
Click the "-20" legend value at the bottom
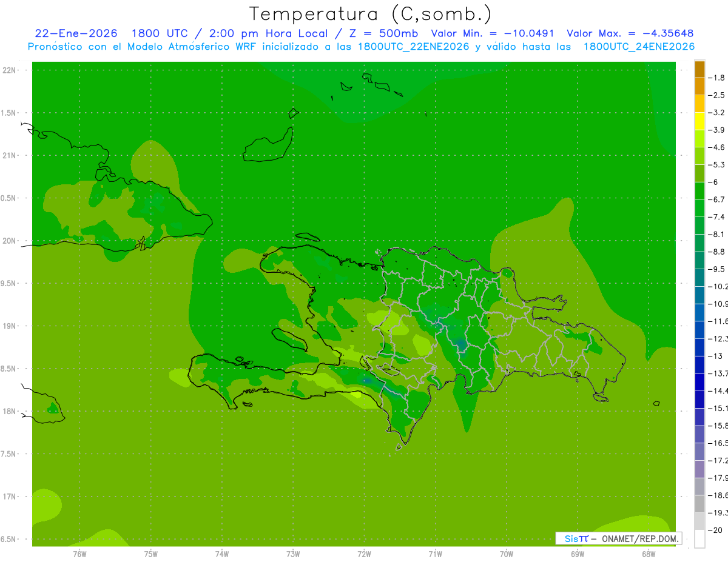715,530
